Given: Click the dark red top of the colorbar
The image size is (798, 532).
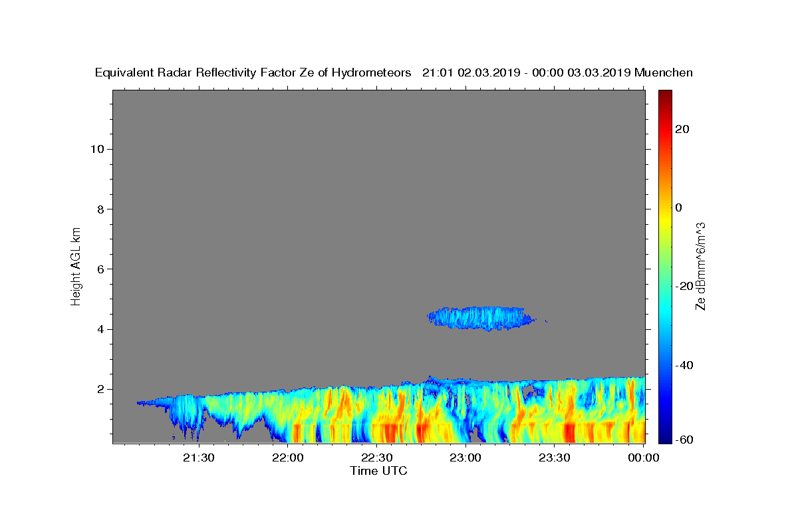Looking at the screenshot, I should pos(665,94).
